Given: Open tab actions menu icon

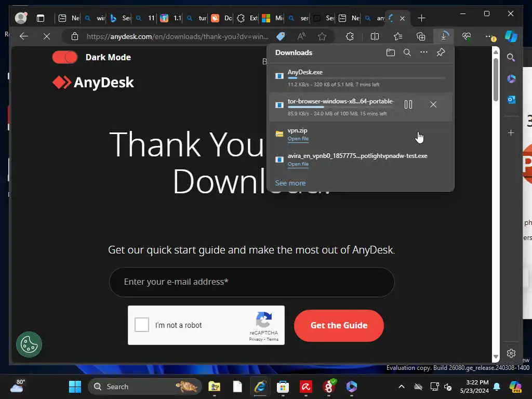Looking at the screenshot, I should click(41, 18).
